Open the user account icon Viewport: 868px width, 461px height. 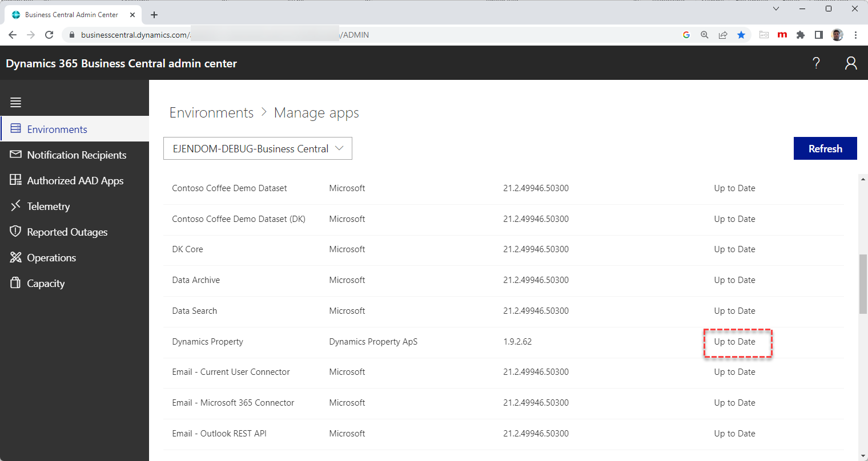click(x=851, y=63)
